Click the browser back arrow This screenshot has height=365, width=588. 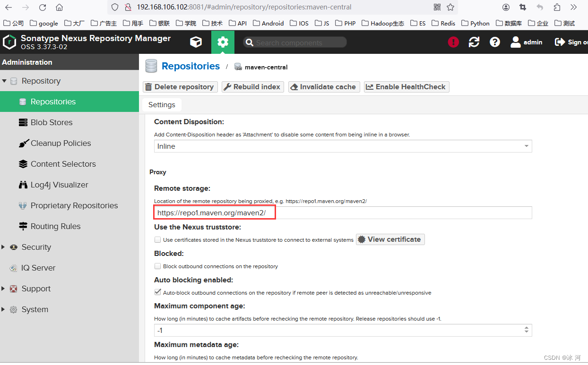(x=9, y=8)
